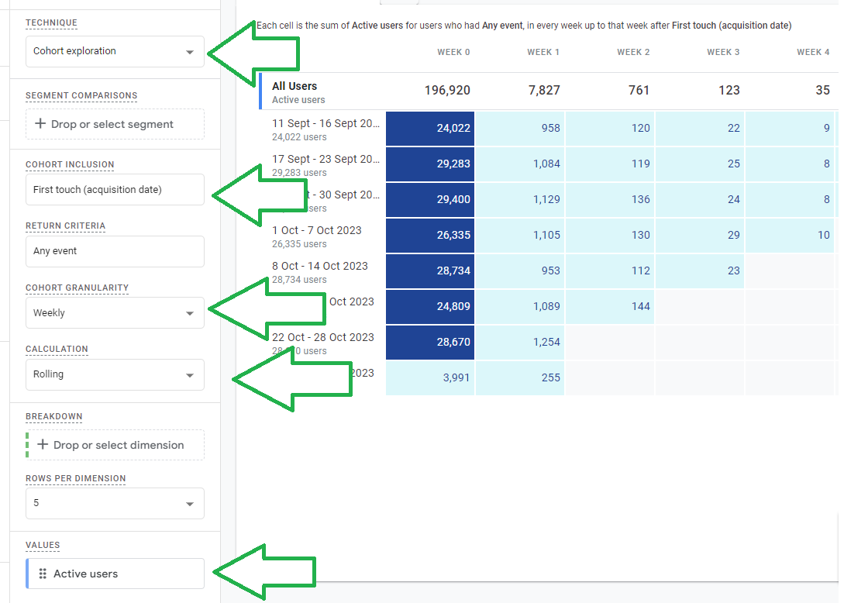
Task: Select the First touch (acquisition date) cohort inclusion field
Action: tap(115, 189)
